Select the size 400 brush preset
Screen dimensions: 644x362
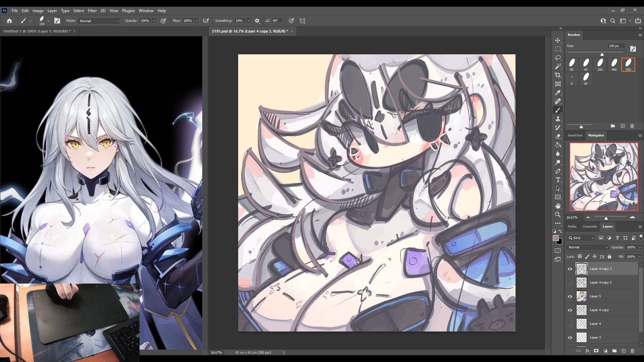pyautogui.click(x=614, y=65)
